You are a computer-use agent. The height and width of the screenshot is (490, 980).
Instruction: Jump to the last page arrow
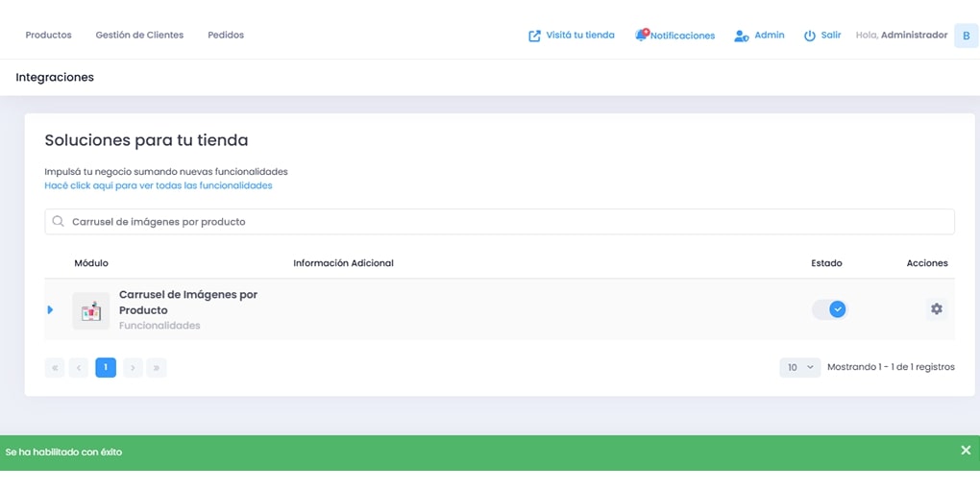pos(157,367)
